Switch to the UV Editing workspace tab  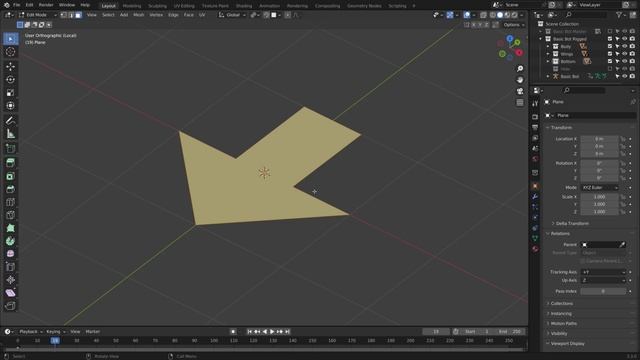[184, 6]
